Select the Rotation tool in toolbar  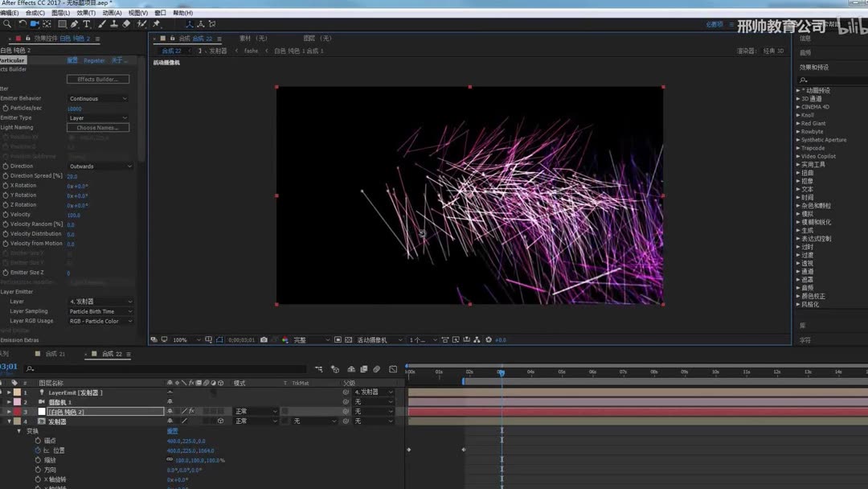[22, 24]
